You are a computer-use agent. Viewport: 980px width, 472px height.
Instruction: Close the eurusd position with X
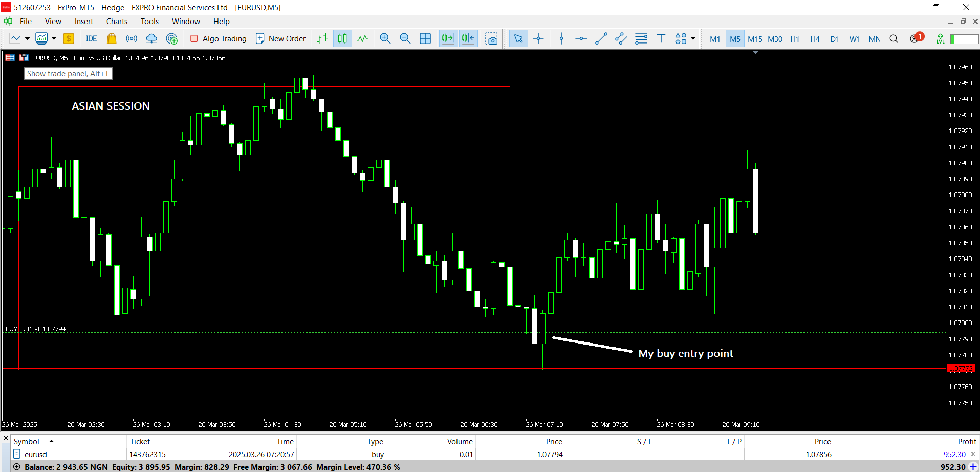973,454
